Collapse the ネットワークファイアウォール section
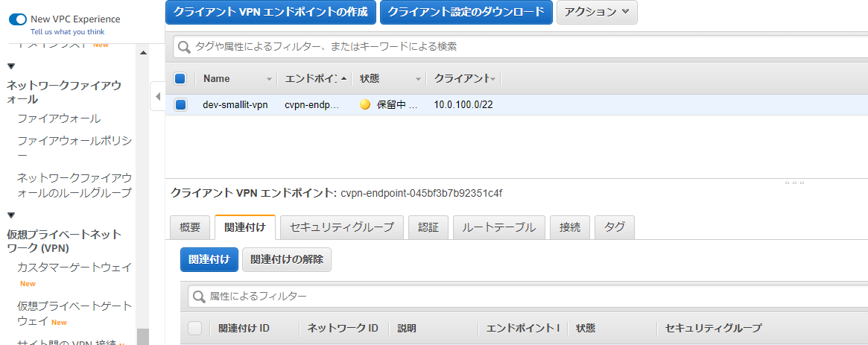The height and width of the screenshot is (345, 868). tap(11, 66)
